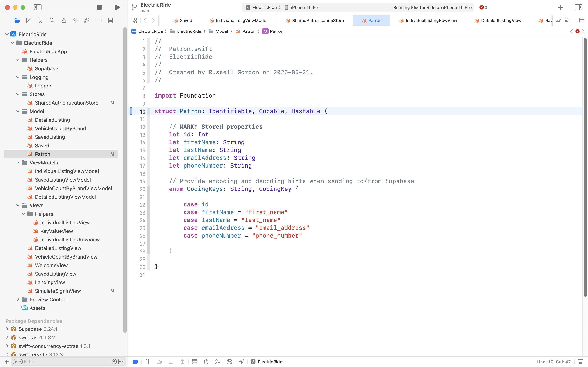Open the Source Control navigator
The width and height of the screenshot is (588, 367).
point(29,20)
